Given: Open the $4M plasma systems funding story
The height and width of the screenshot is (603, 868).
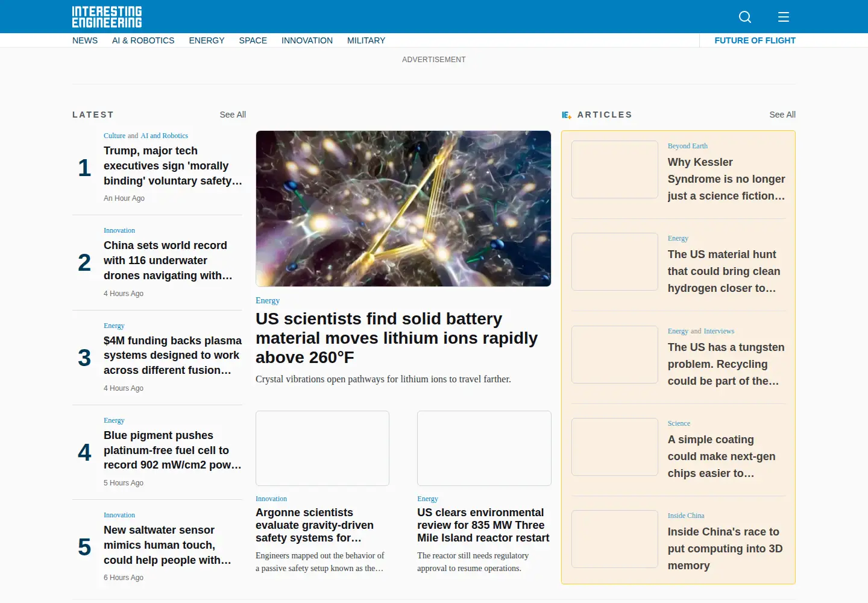Looking at the screenshot, I should click(x=172, y=355).
